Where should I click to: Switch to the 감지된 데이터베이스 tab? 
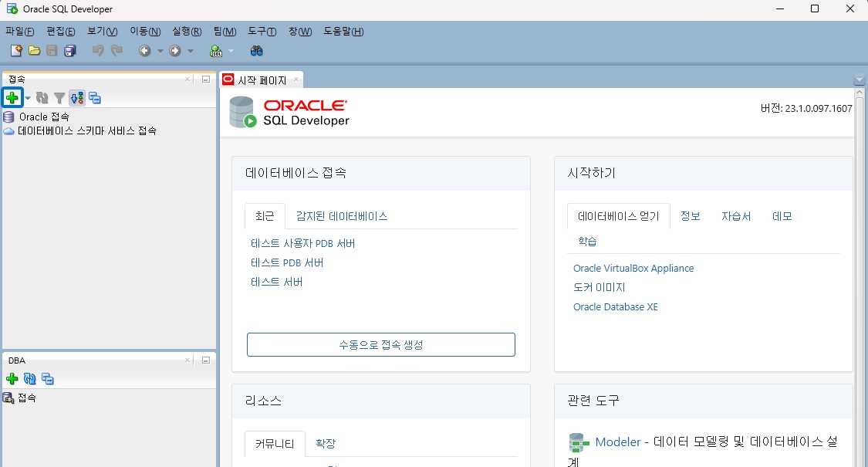pos(342,216)
